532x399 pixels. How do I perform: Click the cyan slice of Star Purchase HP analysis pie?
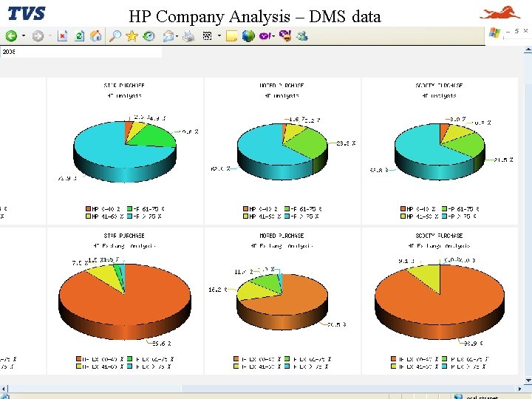pos(109,149)
